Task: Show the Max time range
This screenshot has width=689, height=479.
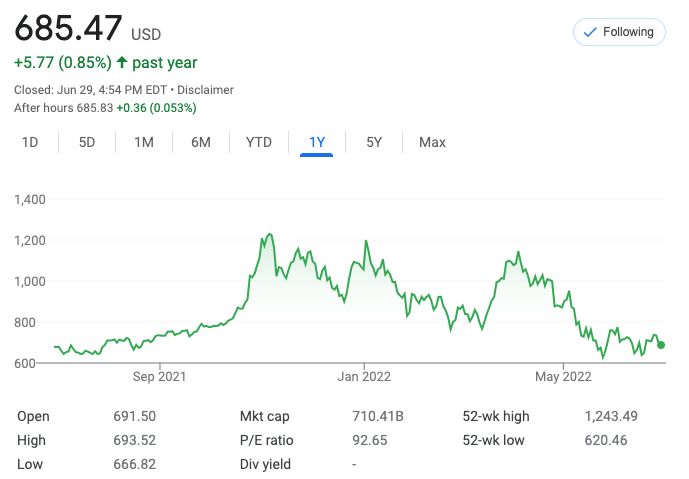Action: 432,142
